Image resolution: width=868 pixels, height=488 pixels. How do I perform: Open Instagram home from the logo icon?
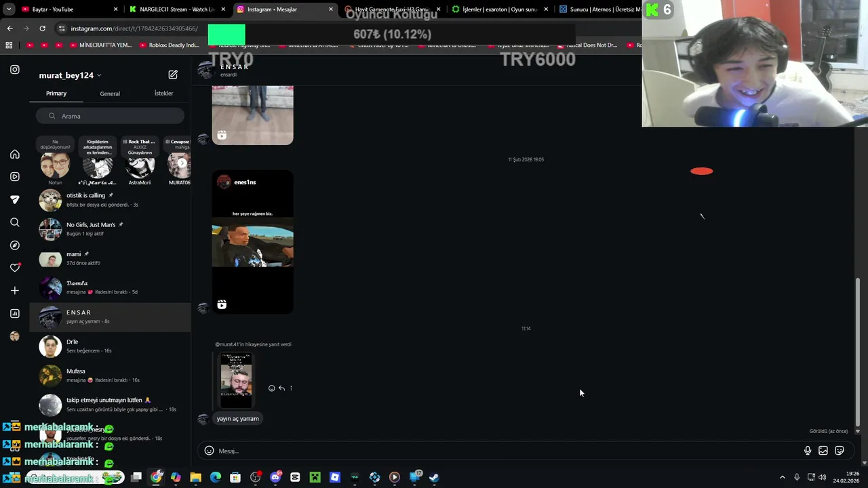15,69
